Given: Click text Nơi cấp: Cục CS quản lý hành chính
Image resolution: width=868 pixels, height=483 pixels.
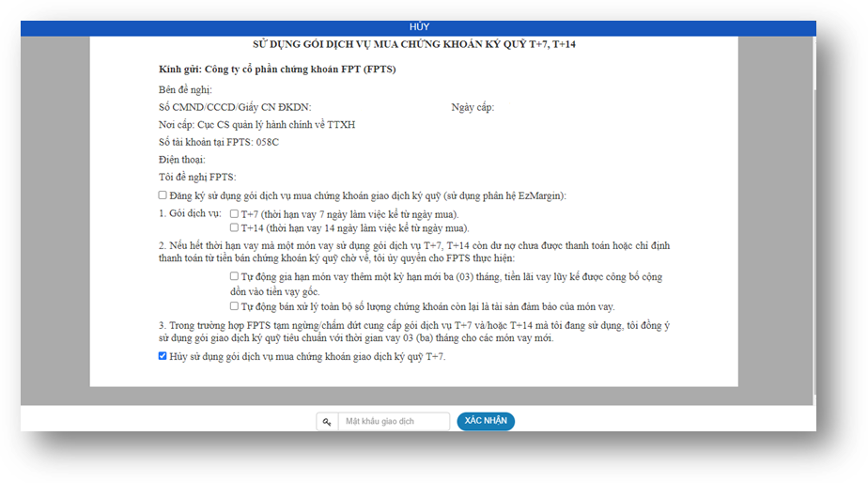Looking at the screenshot, I should (x=256, y=125).
